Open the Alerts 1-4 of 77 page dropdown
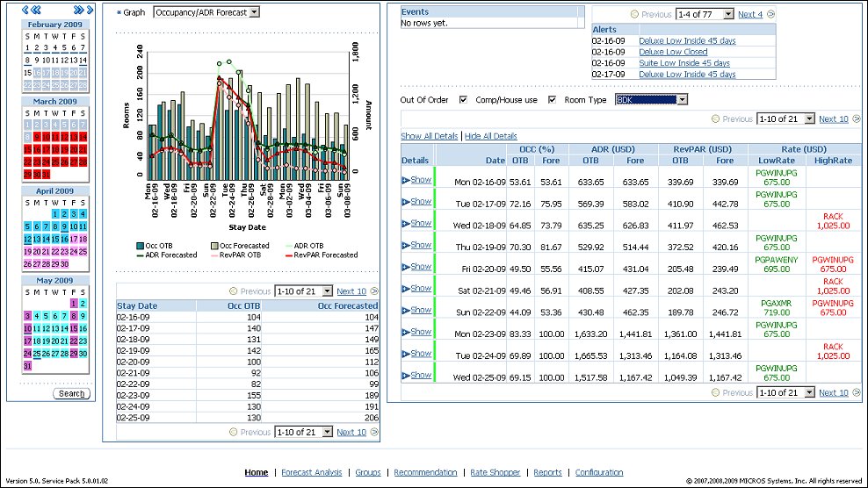Viewport: 868px width, 488px height. 703,15
